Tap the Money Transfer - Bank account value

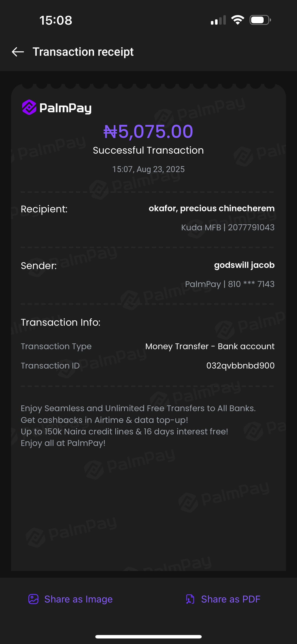tap(210, 346)
